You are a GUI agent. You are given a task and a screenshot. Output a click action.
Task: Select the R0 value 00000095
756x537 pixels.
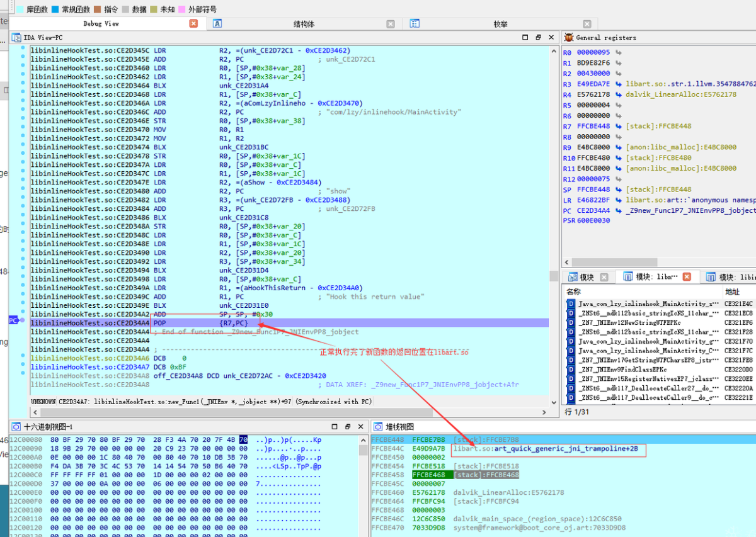pos(594,52)
